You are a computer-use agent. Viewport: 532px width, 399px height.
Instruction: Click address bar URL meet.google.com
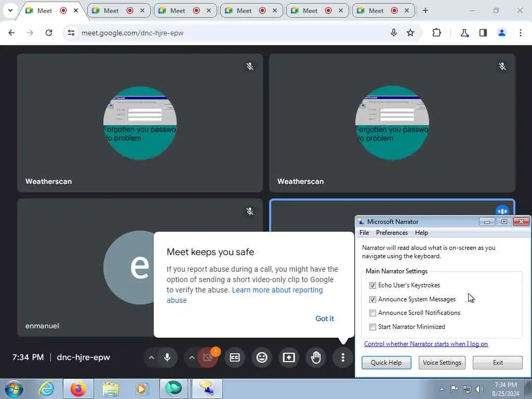(132, 33)
